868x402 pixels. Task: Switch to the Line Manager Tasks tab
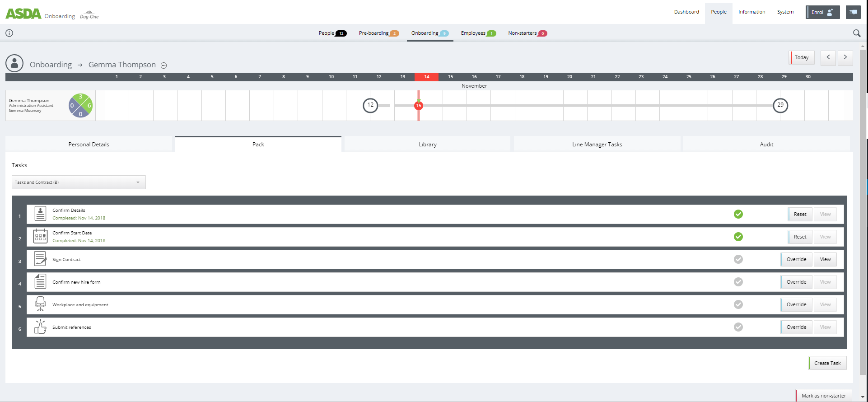(597, 145)
